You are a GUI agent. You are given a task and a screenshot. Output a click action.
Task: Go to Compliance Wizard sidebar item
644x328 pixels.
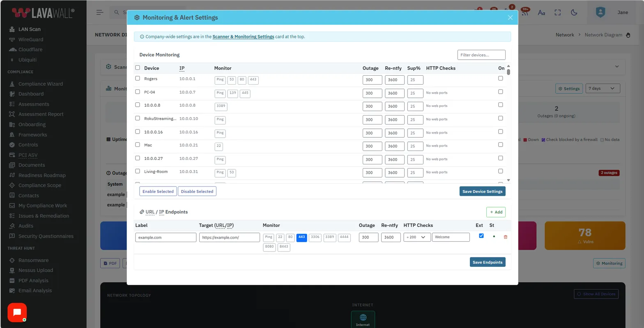[x=40, y=84]
